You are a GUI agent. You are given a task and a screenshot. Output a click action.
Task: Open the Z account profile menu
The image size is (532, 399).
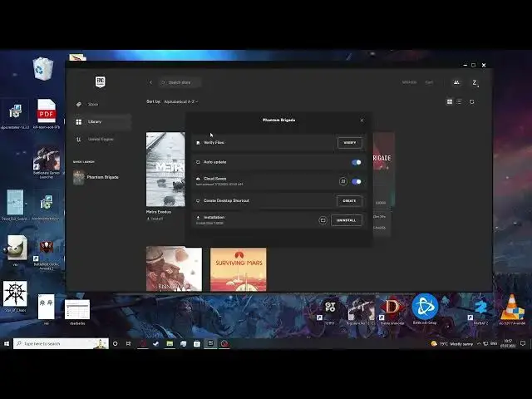click(x=475, y=82)
